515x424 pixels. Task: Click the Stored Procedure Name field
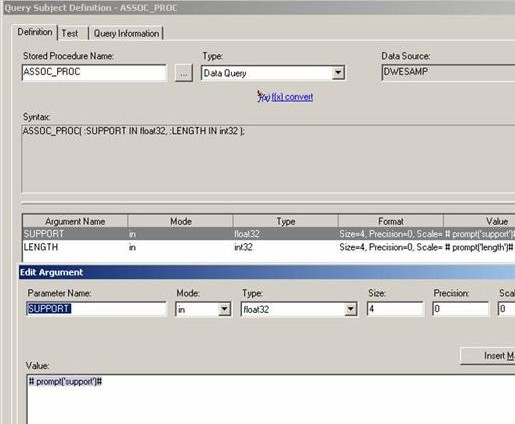(x=94, y=72)
